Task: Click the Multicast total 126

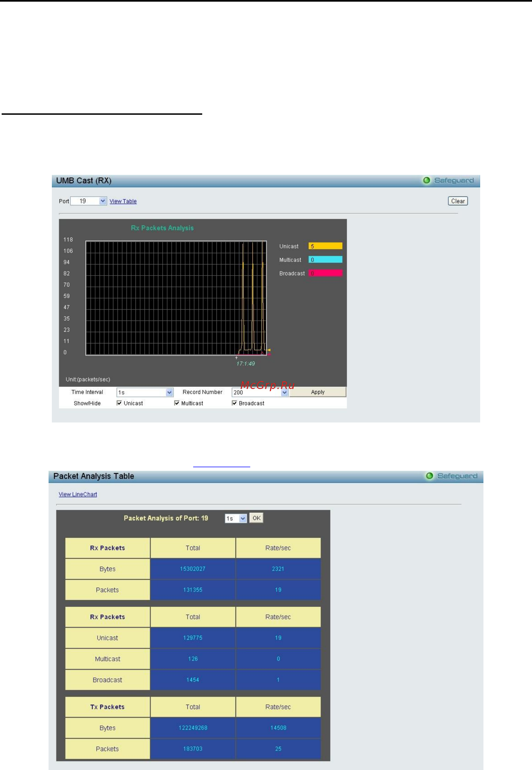Action: (193, 659)
